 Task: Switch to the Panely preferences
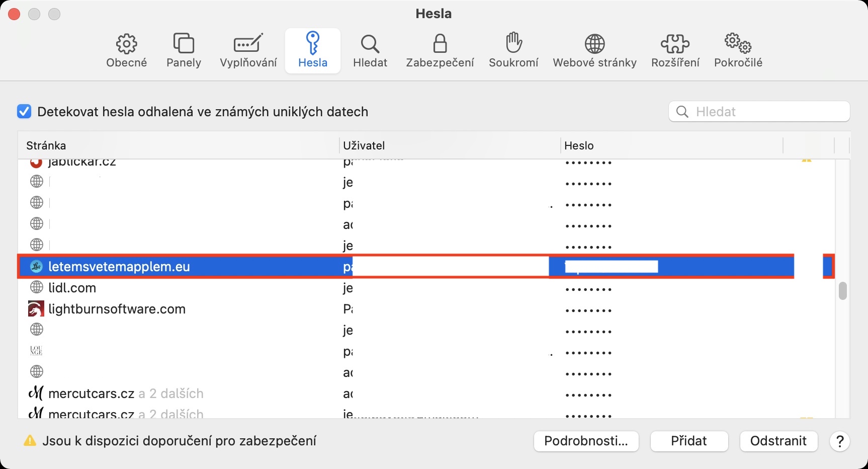pos(184,51)
